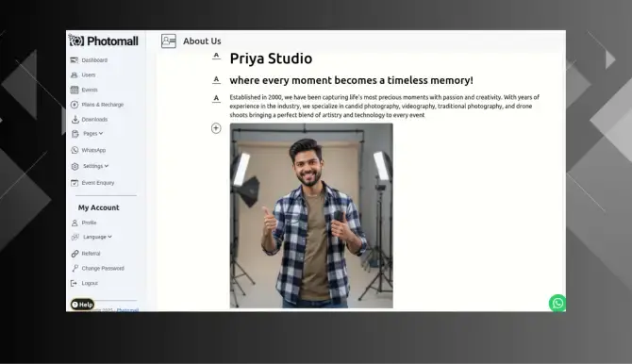Click the text format icon beside Priya Studio
Image resolution: width=632 pixels, height=364 pixels.
pos(216,56)
